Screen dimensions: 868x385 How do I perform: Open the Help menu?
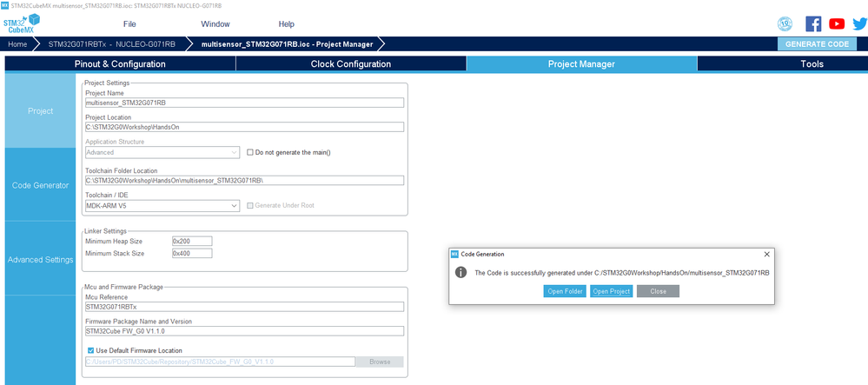click(x=286, y=23)
